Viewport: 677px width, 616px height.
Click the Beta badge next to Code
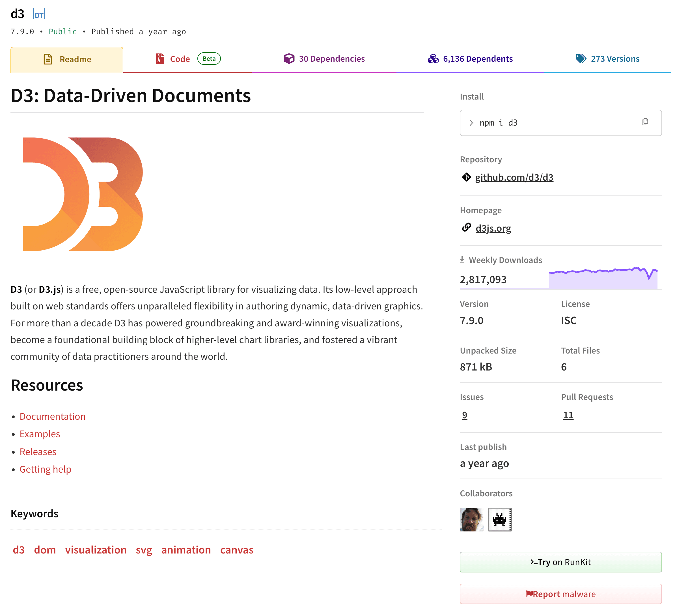click(x=209, y=59)
